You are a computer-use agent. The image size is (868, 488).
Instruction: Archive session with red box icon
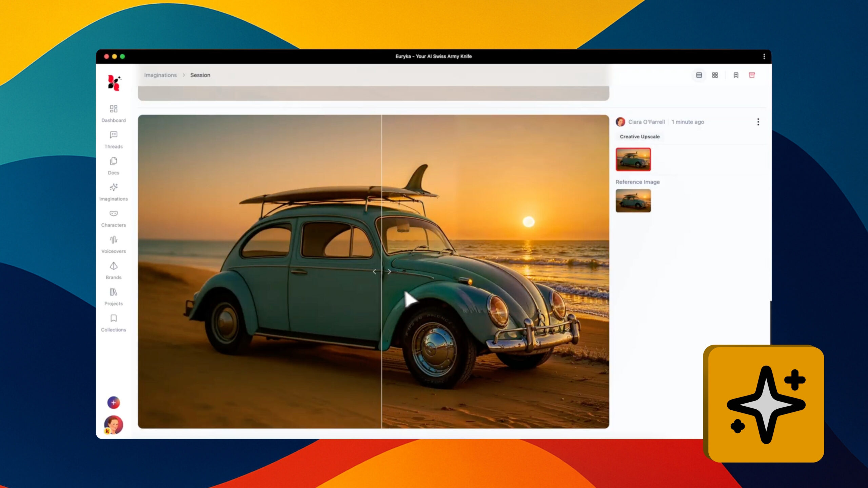click(x=752, y=75)
